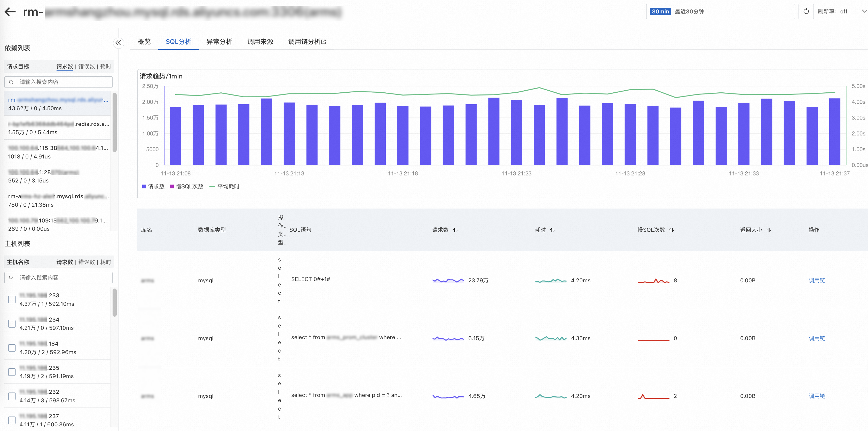Click the sort icon for 请求数 column

click(x=455, y=230)
